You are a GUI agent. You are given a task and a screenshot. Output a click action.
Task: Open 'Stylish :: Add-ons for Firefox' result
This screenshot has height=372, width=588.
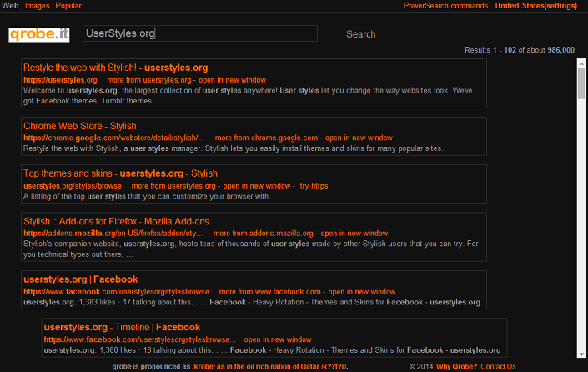coord(116,221)
